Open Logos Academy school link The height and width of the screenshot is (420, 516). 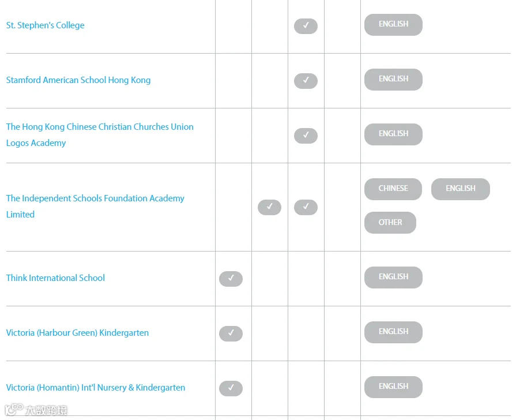coord(100,135)
